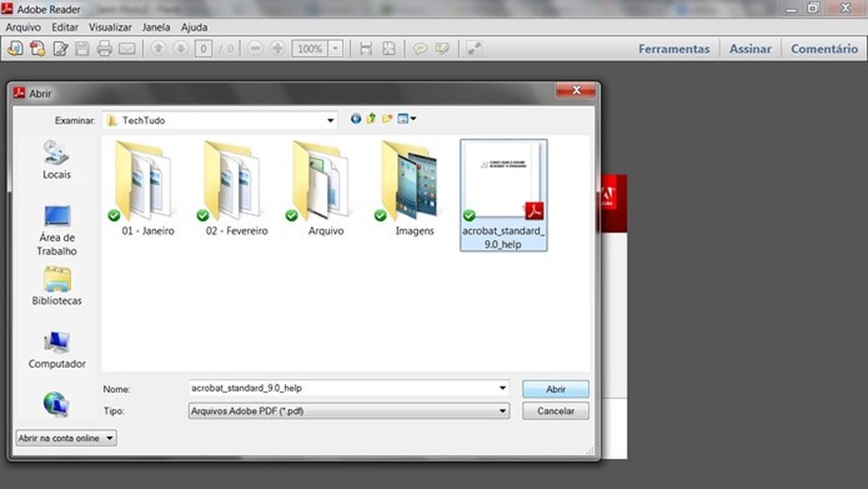Select Computador in the places sidebar
The height and width of the screenshot is (489, 868).
click(56, 350)
